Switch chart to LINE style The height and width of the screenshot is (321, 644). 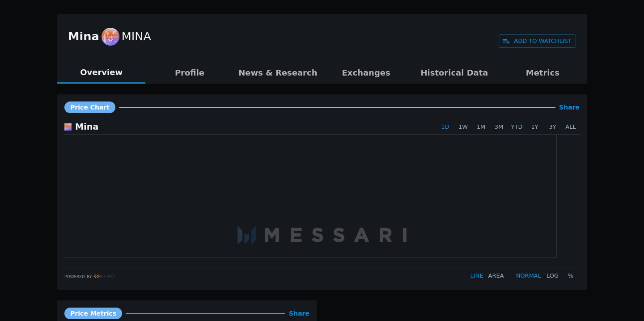click(477, 276)
